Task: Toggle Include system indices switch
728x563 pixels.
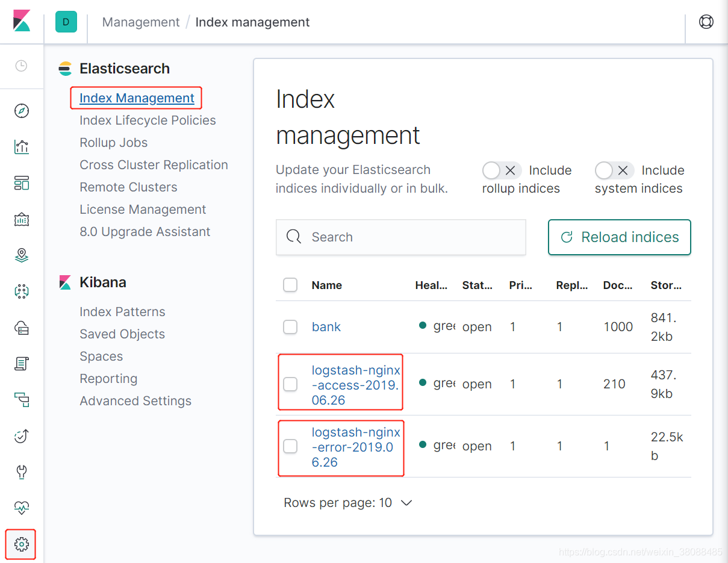Action: tap(615, 170)
